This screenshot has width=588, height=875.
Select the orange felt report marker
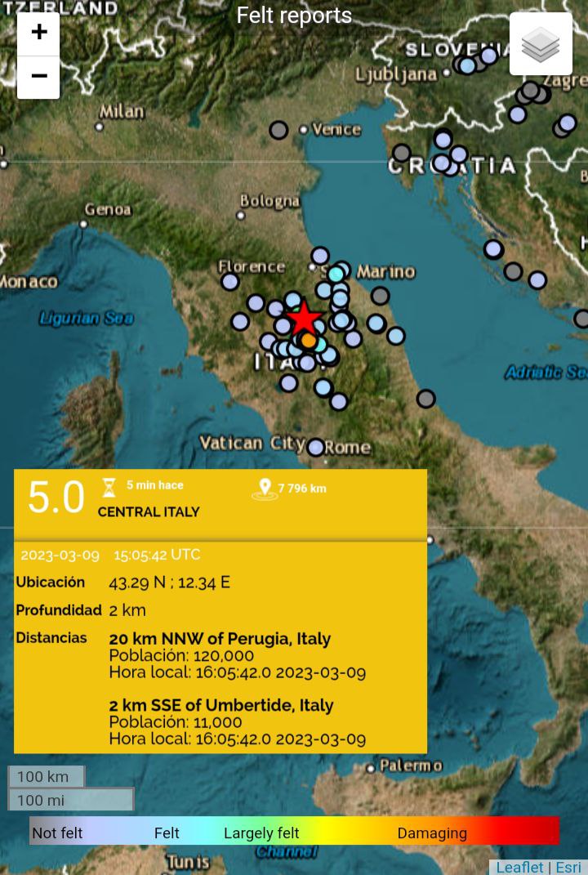[309, 341]
